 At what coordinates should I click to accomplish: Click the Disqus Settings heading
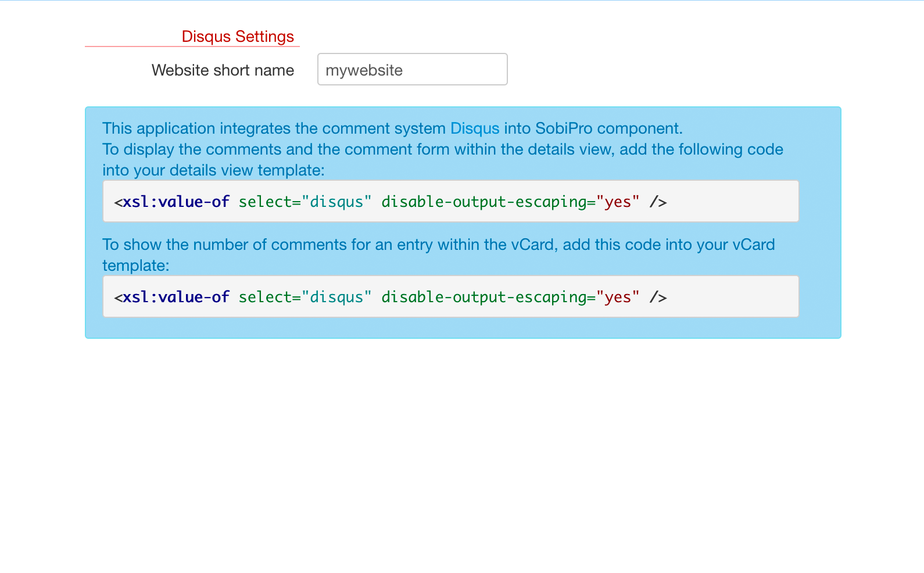(x=238, y=37)
